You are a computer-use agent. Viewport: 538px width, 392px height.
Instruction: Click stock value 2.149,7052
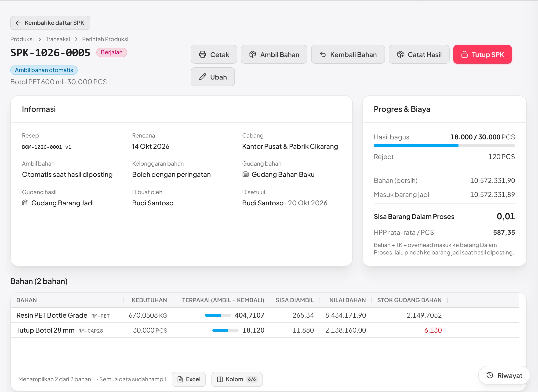coord(424,315)
